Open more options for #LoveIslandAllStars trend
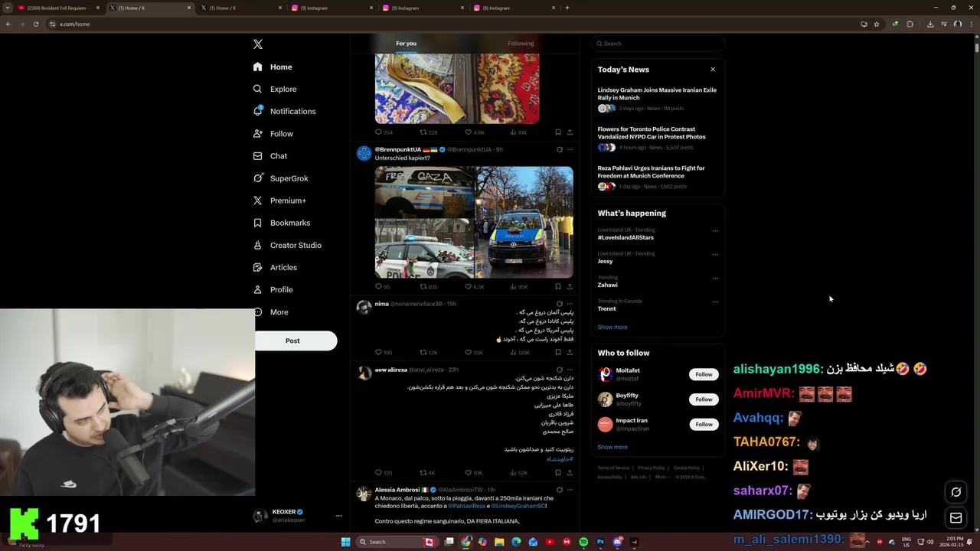Viewport: 980px width, 551px height. 715,230
